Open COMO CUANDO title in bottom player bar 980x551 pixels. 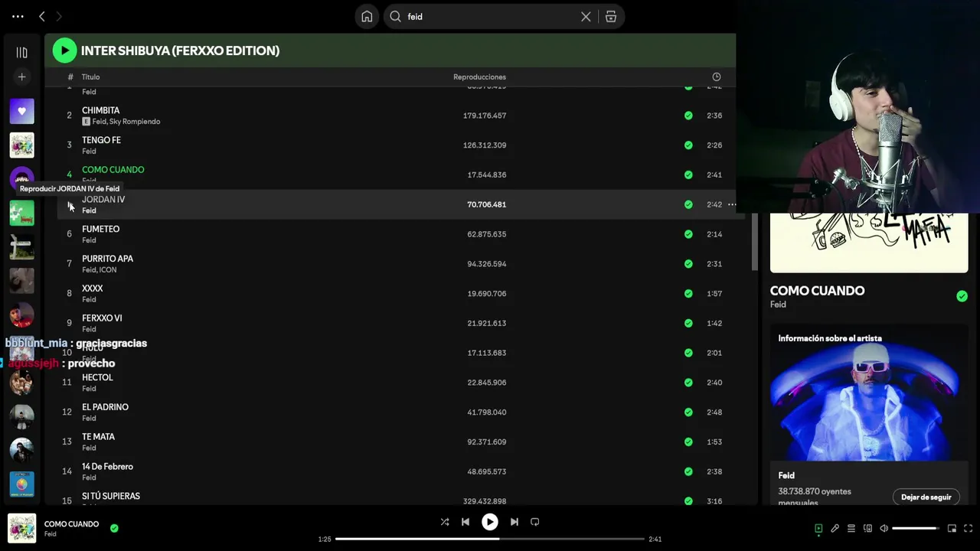point(71,524)
